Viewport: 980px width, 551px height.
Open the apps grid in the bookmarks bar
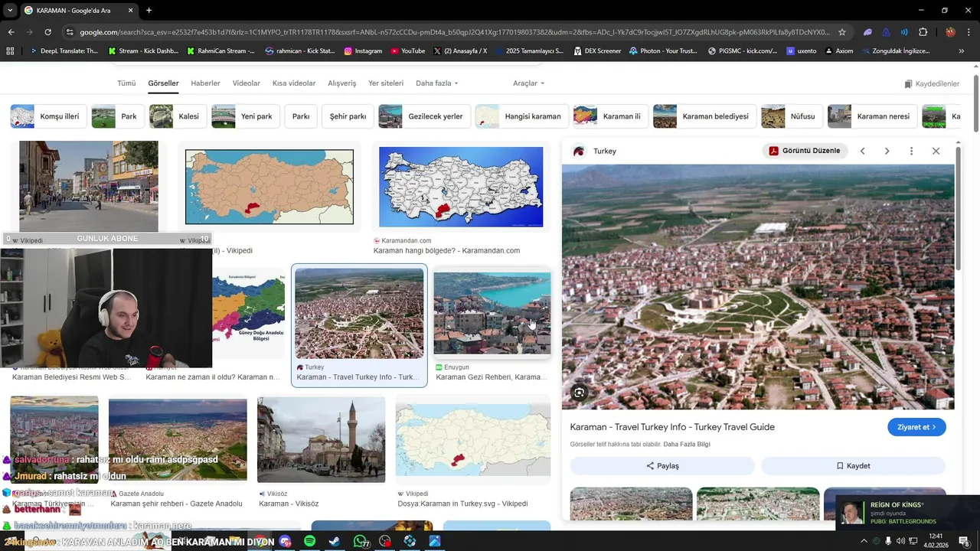[10, 51]
